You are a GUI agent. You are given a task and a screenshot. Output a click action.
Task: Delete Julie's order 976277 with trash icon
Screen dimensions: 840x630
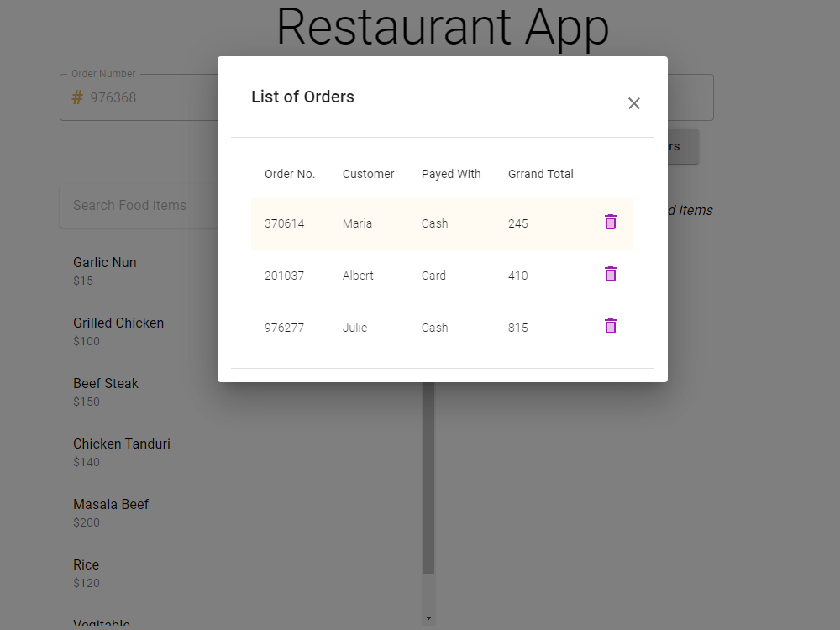[x=610, y=326]
